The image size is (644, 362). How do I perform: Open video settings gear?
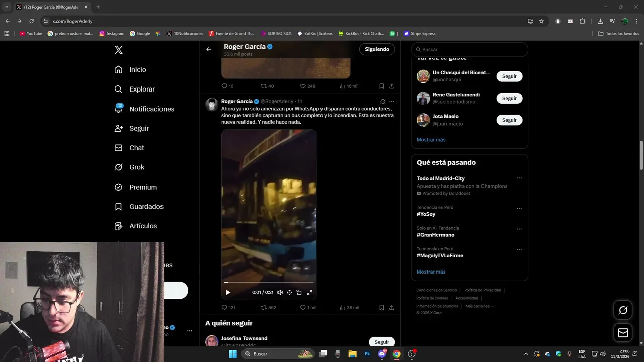[x=289, y=292]
